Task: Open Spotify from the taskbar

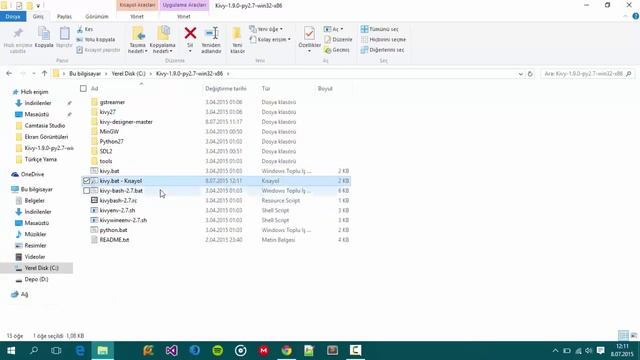Action: (x=218, y=350)
